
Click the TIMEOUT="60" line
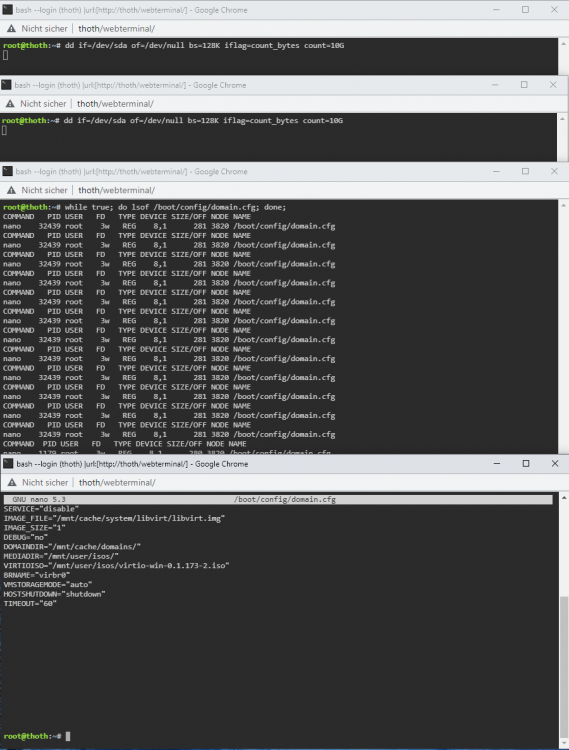coord(30,604)
